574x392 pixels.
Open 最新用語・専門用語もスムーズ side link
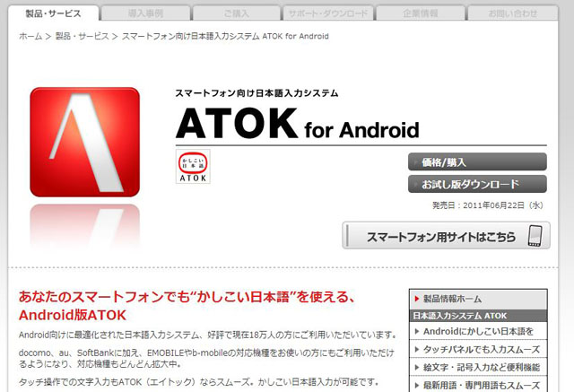[478, 385]
